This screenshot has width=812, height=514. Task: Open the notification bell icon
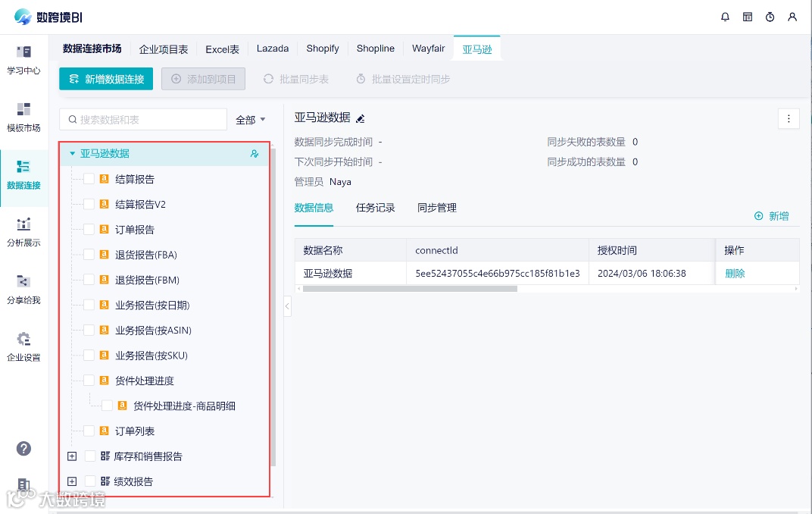point(725,17)
